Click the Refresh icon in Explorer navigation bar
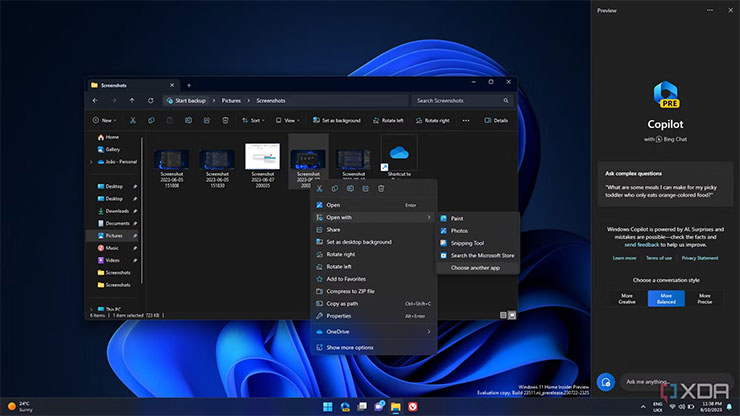Viewport: 740px width, 416px height. point(150,100)
